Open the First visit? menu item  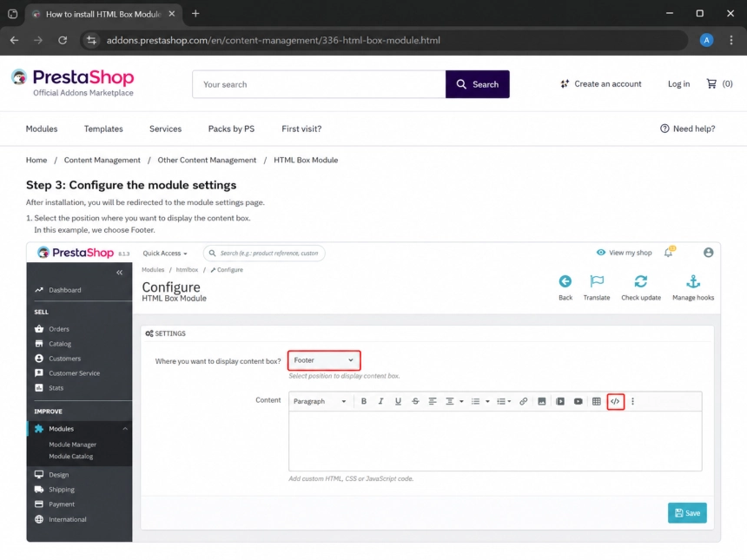[301, 128]
